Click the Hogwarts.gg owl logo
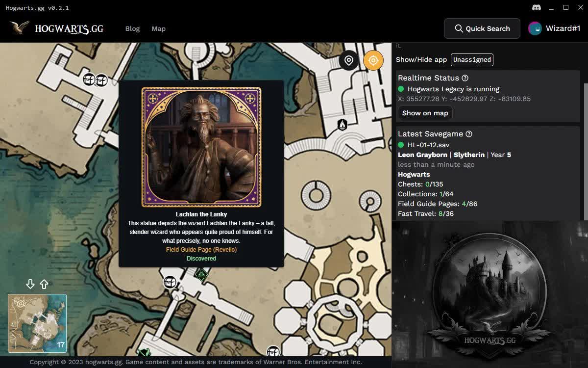This screenshot has height=368, width=588. tap(20, 28)
